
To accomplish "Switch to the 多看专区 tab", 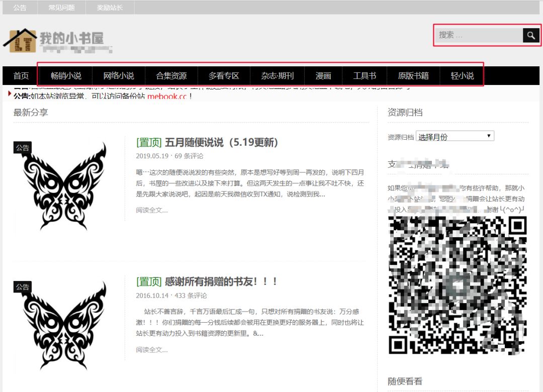I will (222, 75).
